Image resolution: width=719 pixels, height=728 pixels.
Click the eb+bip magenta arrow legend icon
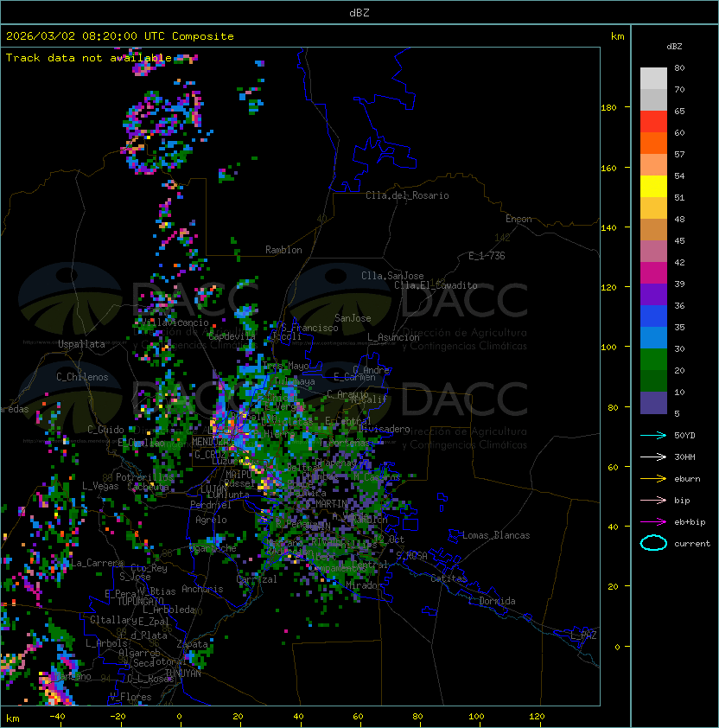[653, 522]
